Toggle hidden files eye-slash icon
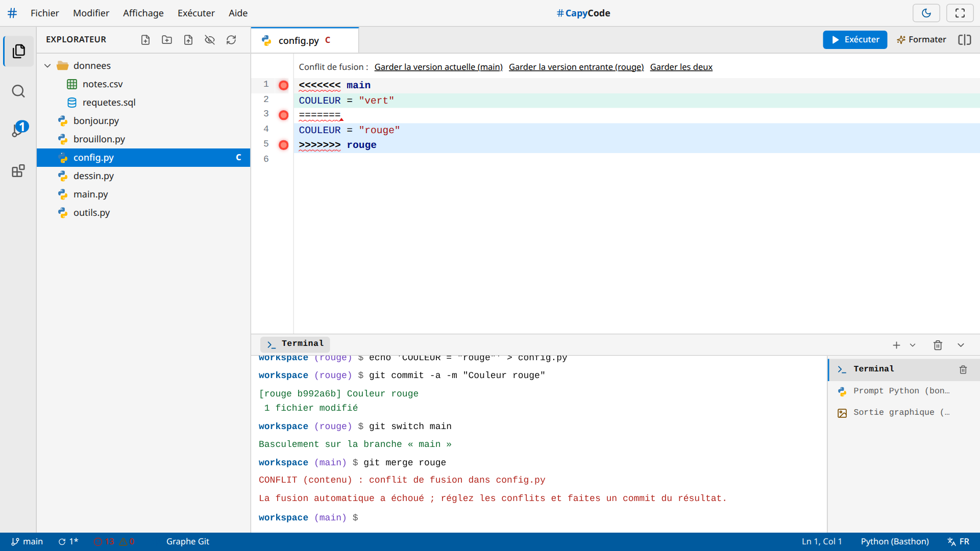This screenshot has height=551, width=980. tap(210, 40)
